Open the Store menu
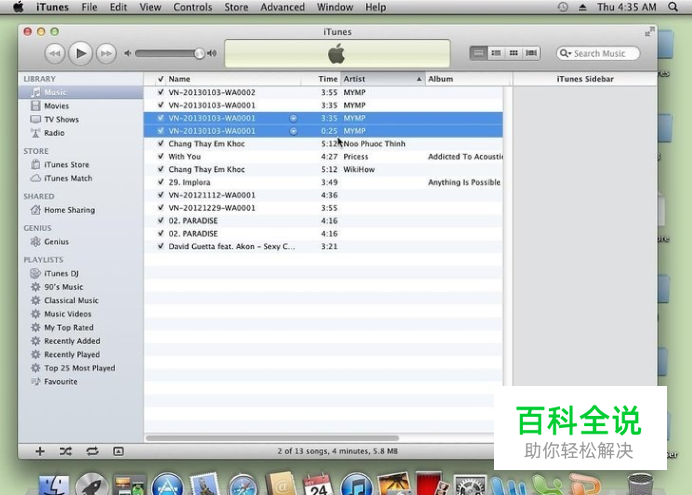The image size is (692, 495). coord(236,7)
